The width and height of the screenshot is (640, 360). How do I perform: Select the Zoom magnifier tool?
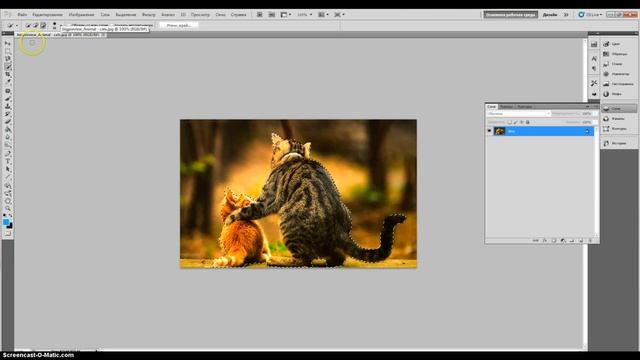(x=8, y=209)
